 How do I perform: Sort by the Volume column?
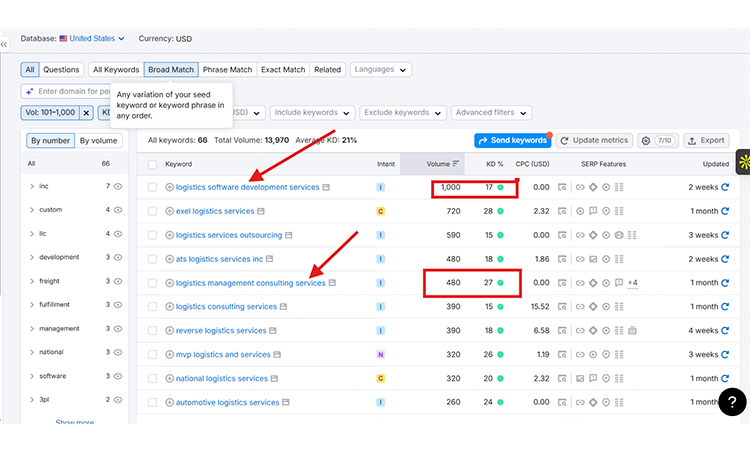[x=442, y=164]
